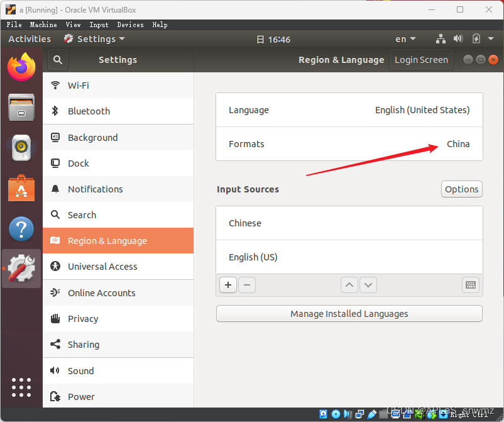Remove input source with minus button

247,285
